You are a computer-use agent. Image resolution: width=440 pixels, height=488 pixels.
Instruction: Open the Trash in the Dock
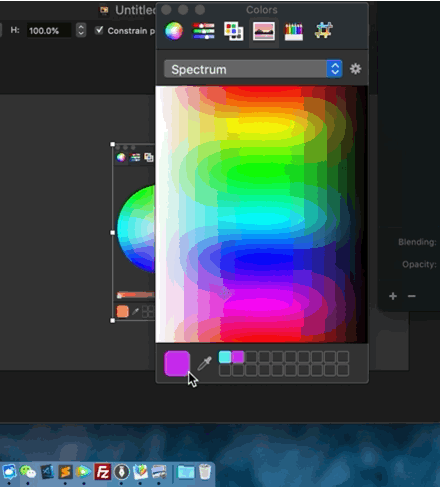pyautogui.click(x=205, y=472)
